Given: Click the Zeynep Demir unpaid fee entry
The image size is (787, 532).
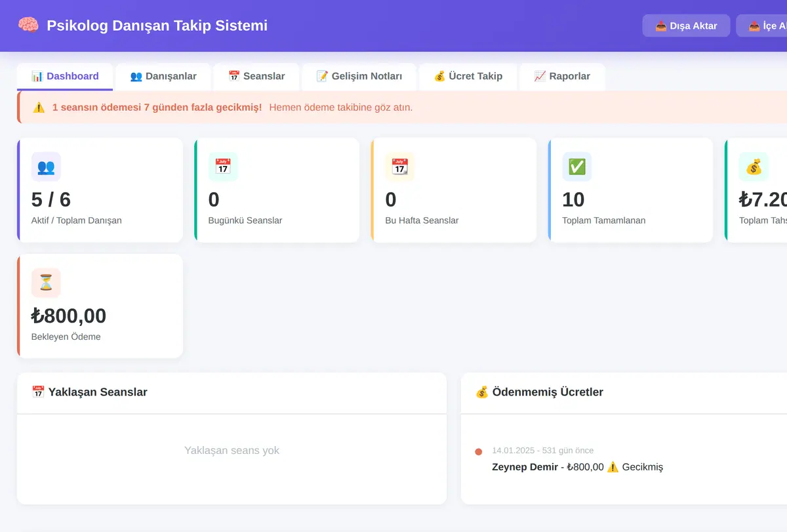Looking at the screenshot, I should pyautogui.click(x=578, y=467).
